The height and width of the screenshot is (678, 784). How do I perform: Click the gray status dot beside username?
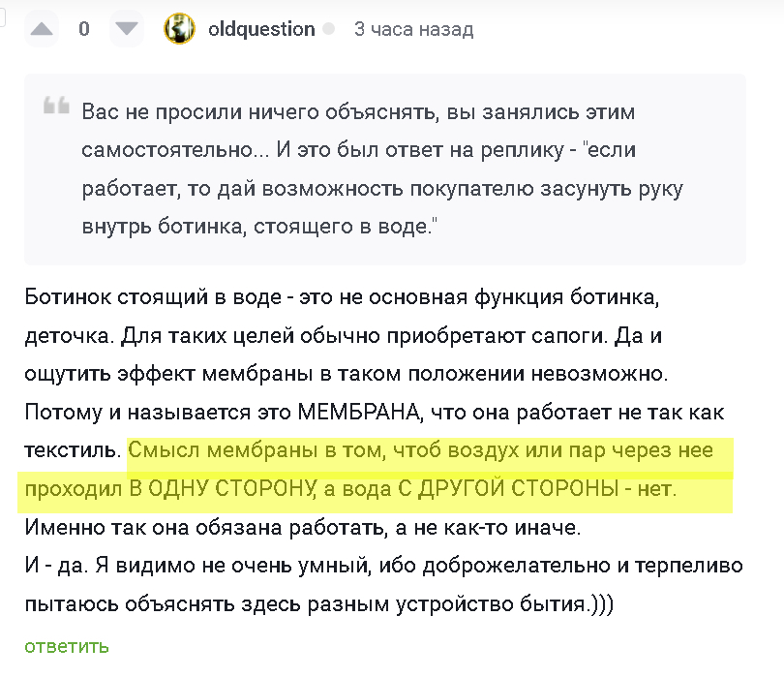(x=329, y=30)
